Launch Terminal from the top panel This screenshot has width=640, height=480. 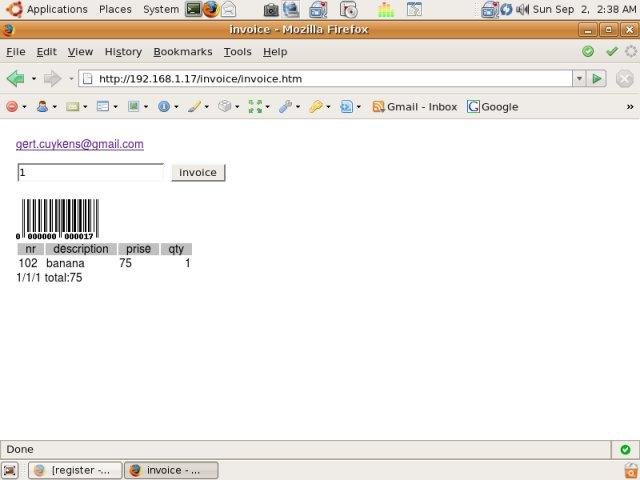tap(193, 9)
